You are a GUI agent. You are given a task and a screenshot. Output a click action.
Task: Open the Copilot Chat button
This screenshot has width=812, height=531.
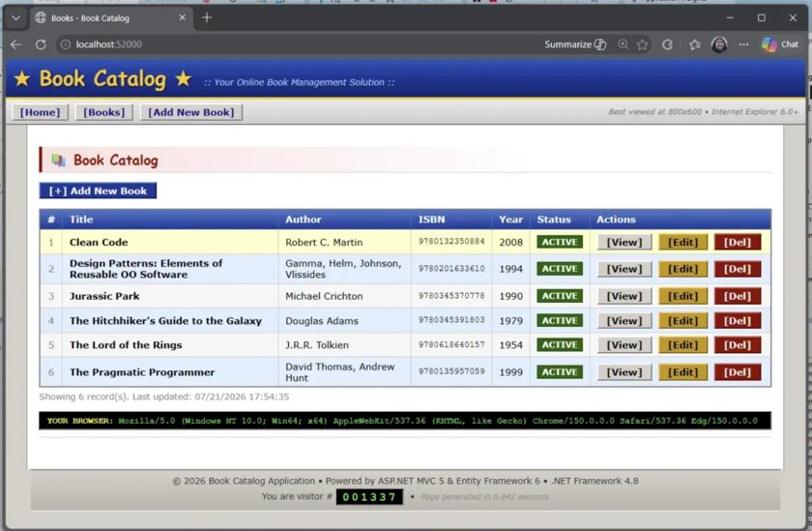point(780,44)
